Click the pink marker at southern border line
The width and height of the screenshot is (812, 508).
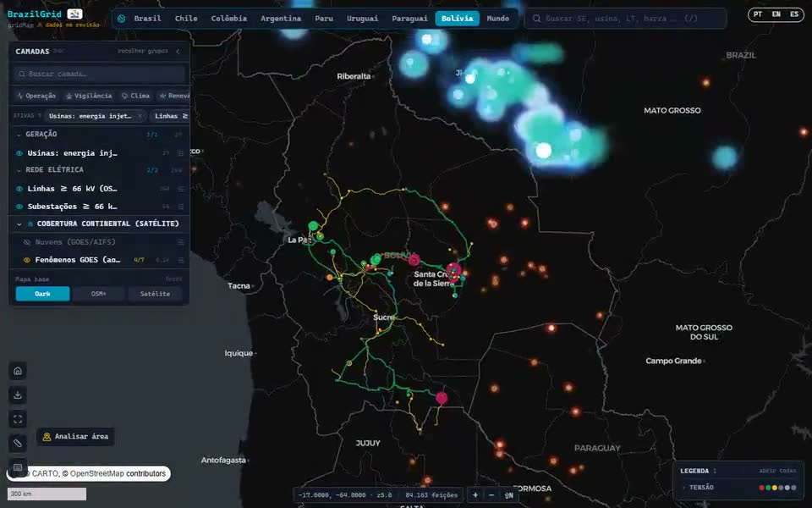click(x=442, y=398)
